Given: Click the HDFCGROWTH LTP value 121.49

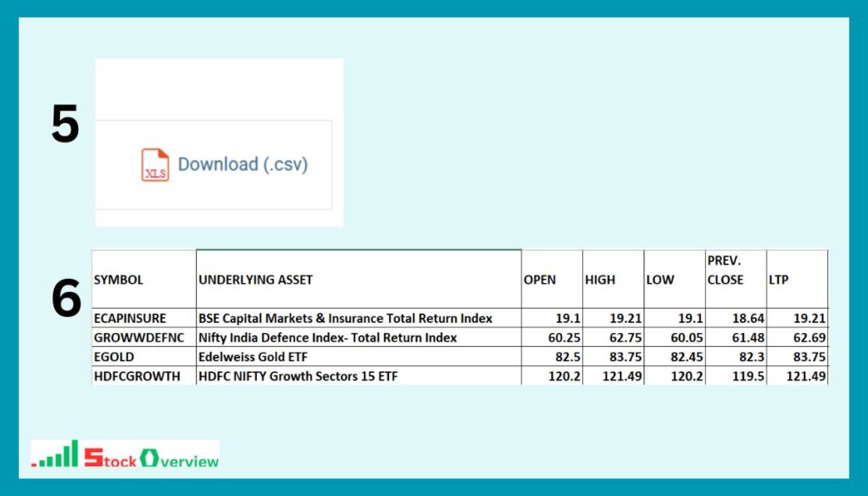Looking at the screenshot, I should 808,376.
